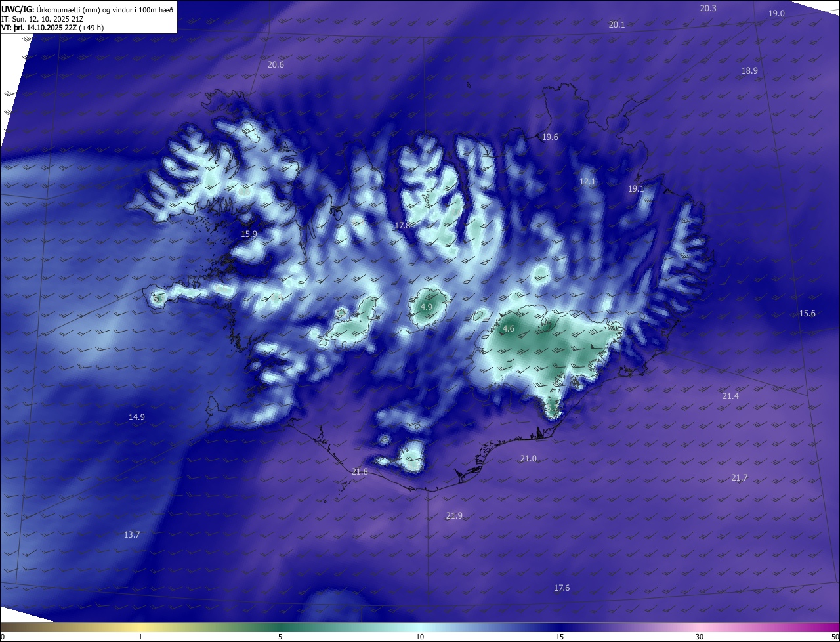Viewport: 840px width, 642px height.
Task: Click the 15.6 value label on the map
Action: 807,313
